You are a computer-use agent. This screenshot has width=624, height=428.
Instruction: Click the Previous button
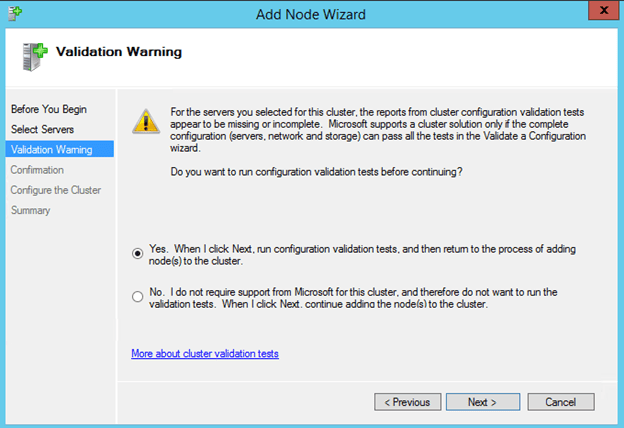coord(408,402)
